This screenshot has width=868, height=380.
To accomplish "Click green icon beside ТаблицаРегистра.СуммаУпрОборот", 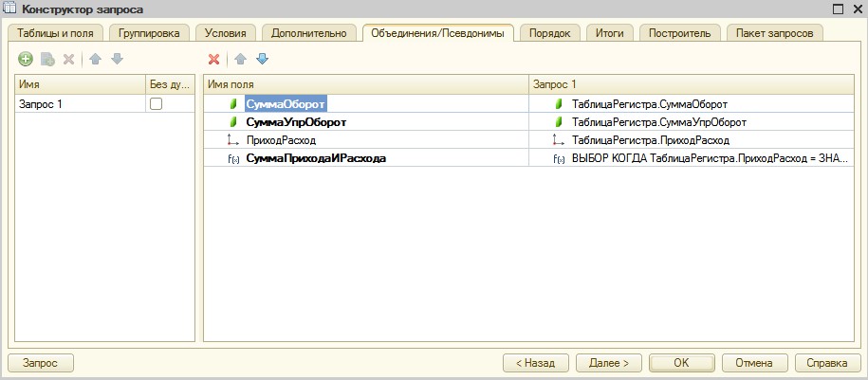I will 559,121.
